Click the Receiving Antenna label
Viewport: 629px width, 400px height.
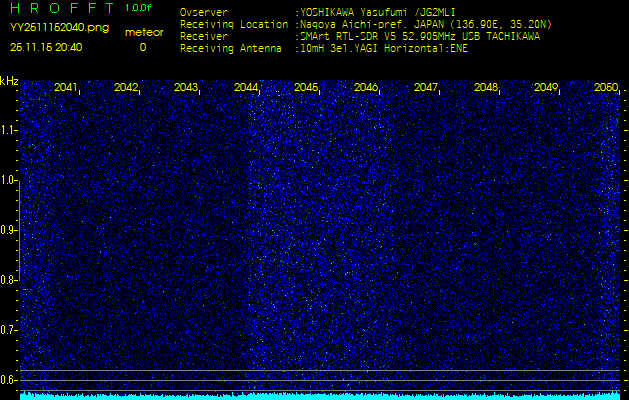[231, 49]
